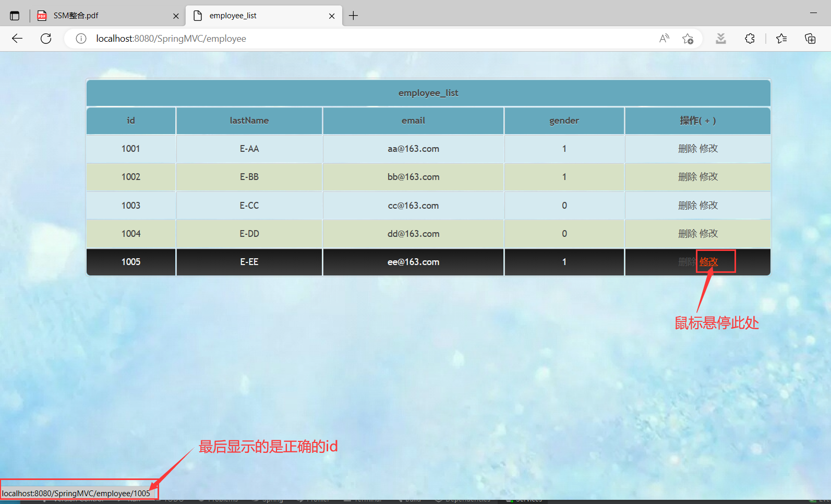This screenshot has width=831, height=504.
Task: Edit employee 1002 via 修改 link
Action: (708, 177)
